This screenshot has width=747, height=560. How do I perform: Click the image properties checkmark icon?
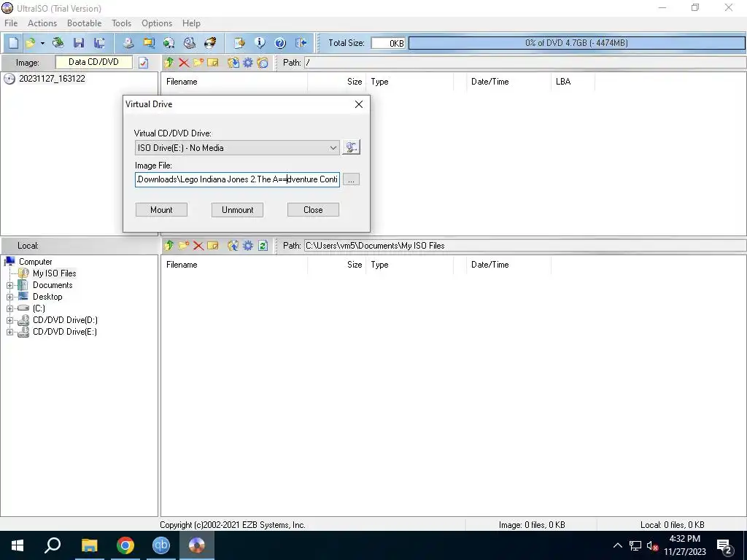[x=144, y=63]
